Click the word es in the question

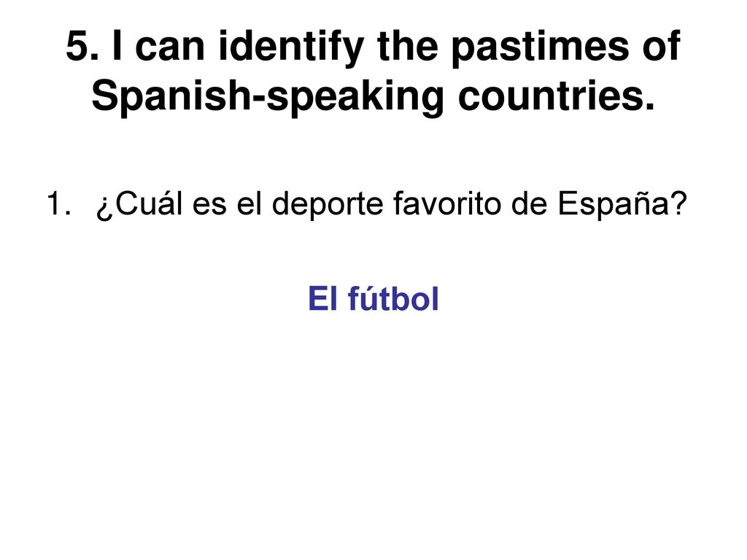pos(209,205)
